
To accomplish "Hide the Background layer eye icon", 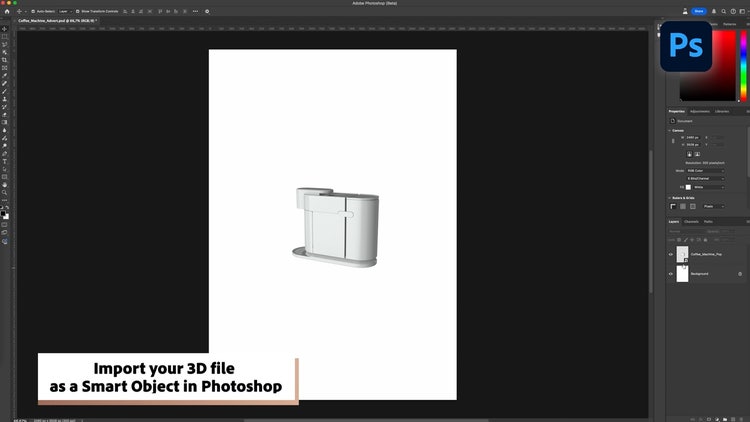I will (671, 274).
